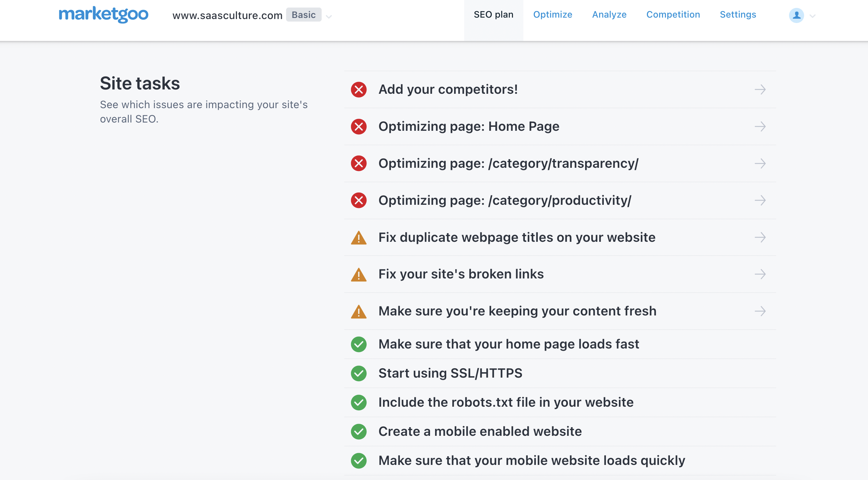The height and width of the screenshot is (480, 868).
Task: Click red error icon for Home Page optimization
Action: tap(359, 126)
